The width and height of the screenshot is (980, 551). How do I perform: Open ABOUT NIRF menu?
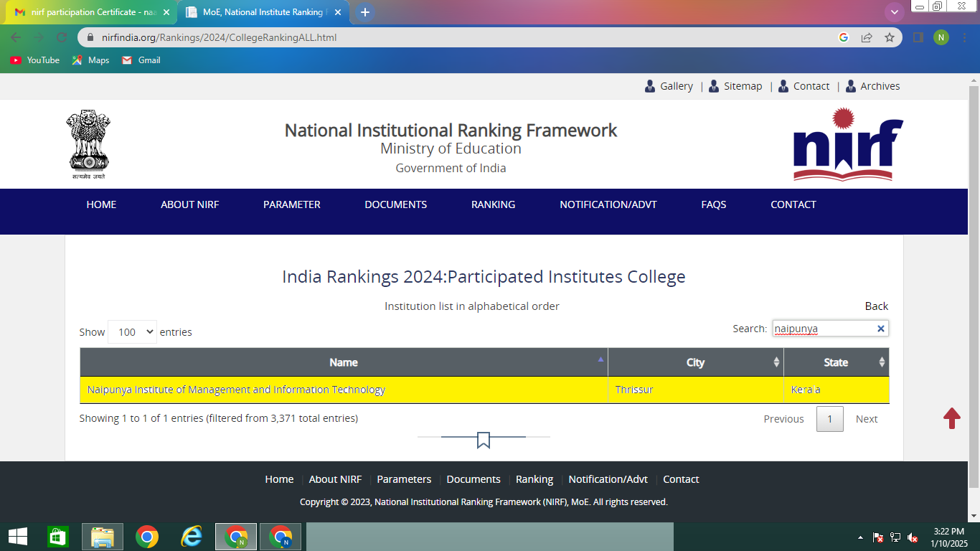[x=190, y=204]
